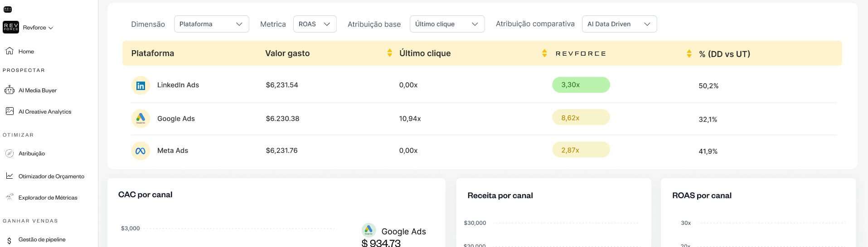Click the Google Ads platform name in table
Viewport: 868px width, 247px height.
tap(176, 119)
